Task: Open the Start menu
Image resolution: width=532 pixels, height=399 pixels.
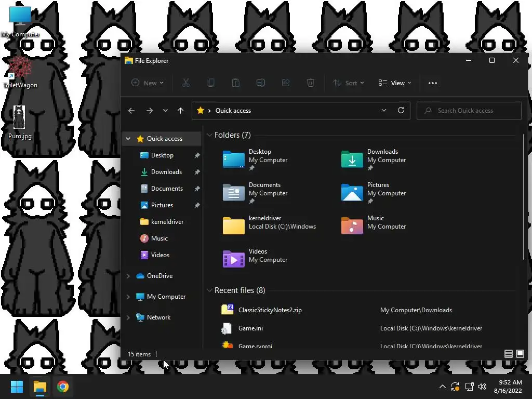Action: (17, 387)
